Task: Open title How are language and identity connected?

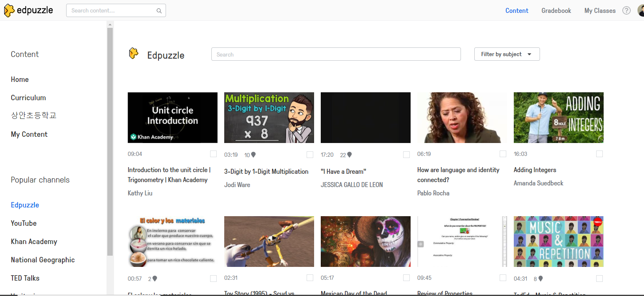Action: point(458,175)
